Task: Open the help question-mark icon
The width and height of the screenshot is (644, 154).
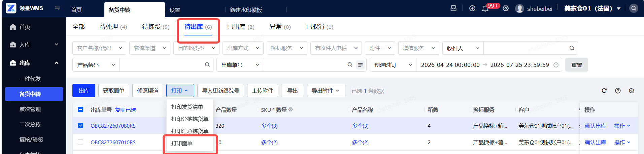Action: click(x=618, y=91)
